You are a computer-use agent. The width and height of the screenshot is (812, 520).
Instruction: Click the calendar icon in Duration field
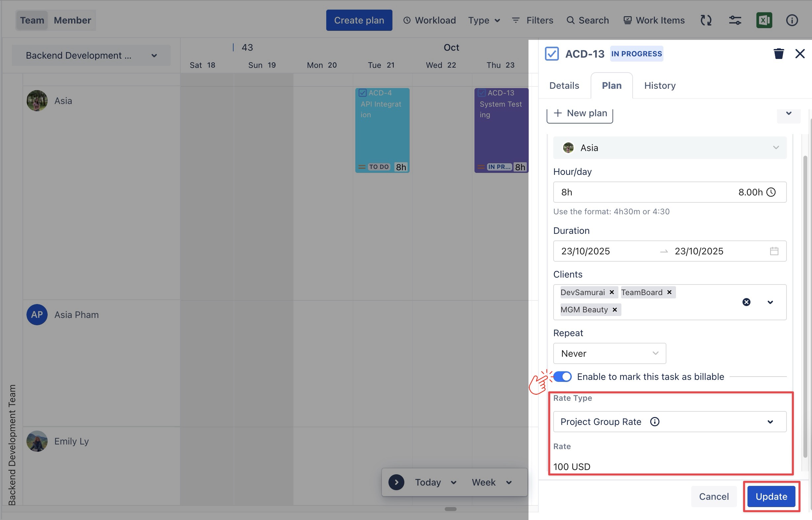[x=774, y=251]
